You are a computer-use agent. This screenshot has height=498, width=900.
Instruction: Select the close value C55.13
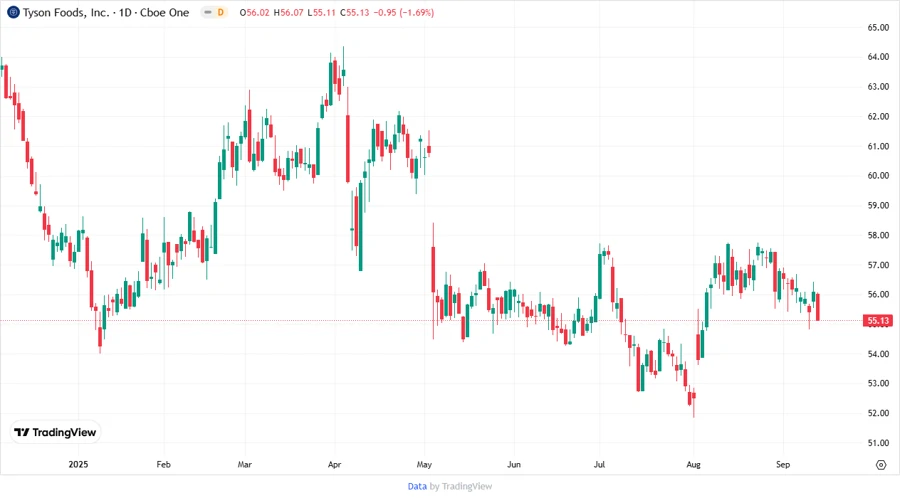coord(355,13)
